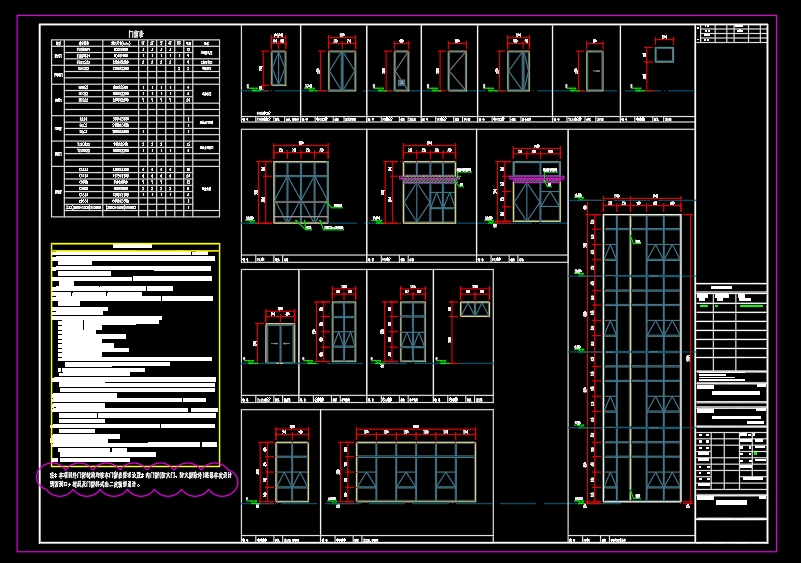
Task: Select the magenta outer sheet border
Action: coord(397,284)
